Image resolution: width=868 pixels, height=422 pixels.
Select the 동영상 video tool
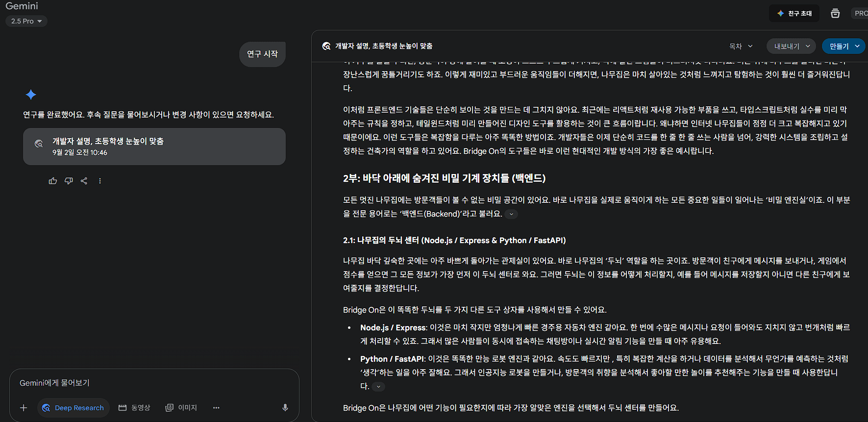pyautogui.click(x=134, y=408)
